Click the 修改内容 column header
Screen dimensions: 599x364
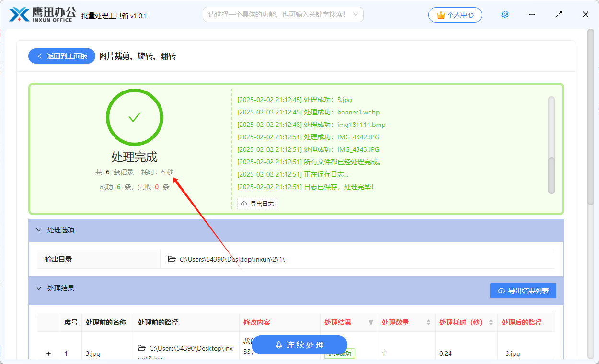click(257, 322)
